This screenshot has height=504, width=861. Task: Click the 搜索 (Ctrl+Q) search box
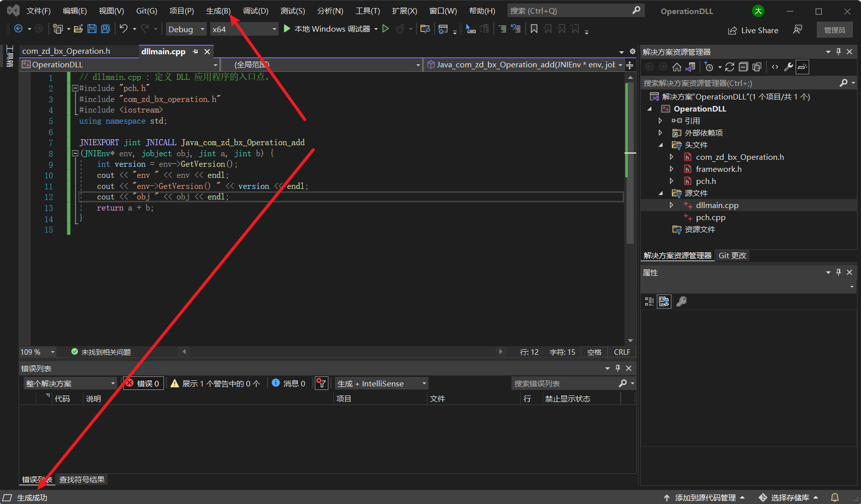[x=575, y=11]
